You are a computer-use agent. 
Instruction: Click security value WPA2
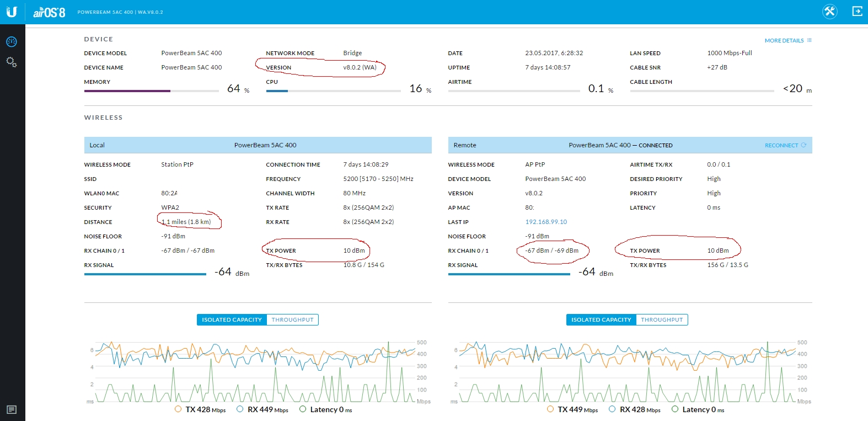tap(170, 207)
